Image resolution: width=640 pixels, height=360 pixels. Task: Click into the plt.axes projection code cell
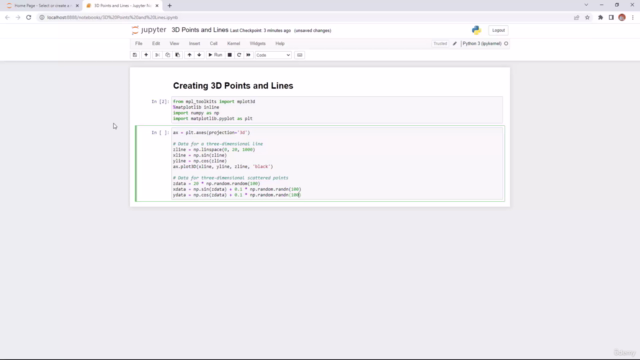[337, 164]
